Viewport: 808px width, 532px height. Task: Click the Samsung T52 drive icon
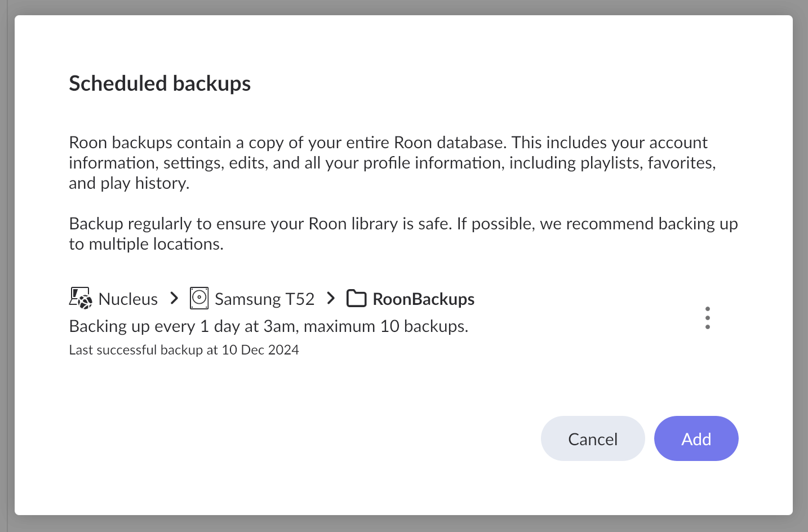click(x=199, y=298)
